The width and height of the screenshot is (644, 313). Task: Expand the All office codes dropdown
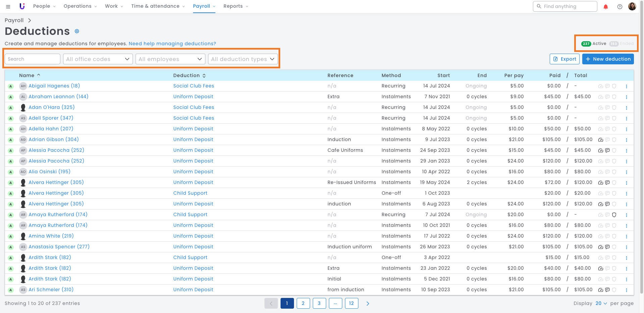tap(98, 59)
